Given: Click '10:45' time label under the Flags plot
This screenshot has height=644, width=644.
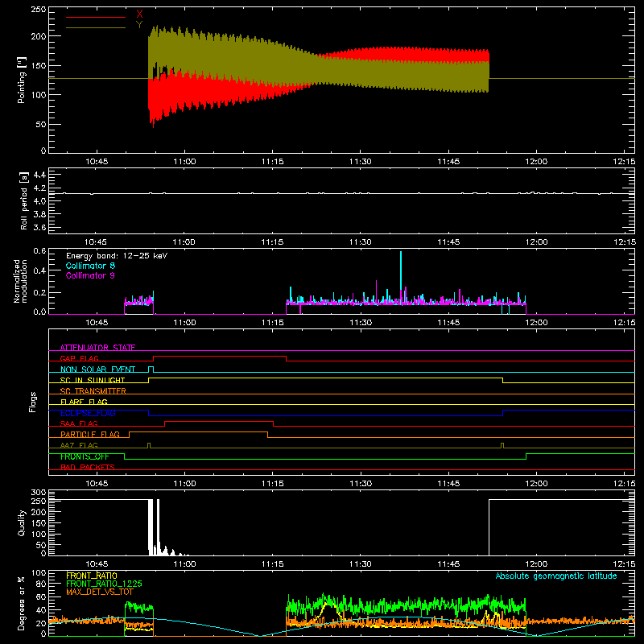Looking at the screenshot, I should tap(97, 484).
